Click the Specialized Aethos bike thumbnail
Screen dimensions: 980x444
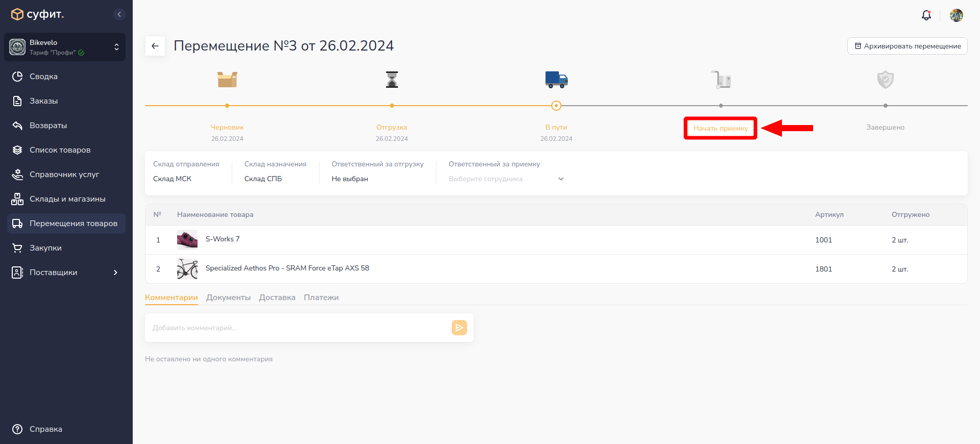pos(187,269)
